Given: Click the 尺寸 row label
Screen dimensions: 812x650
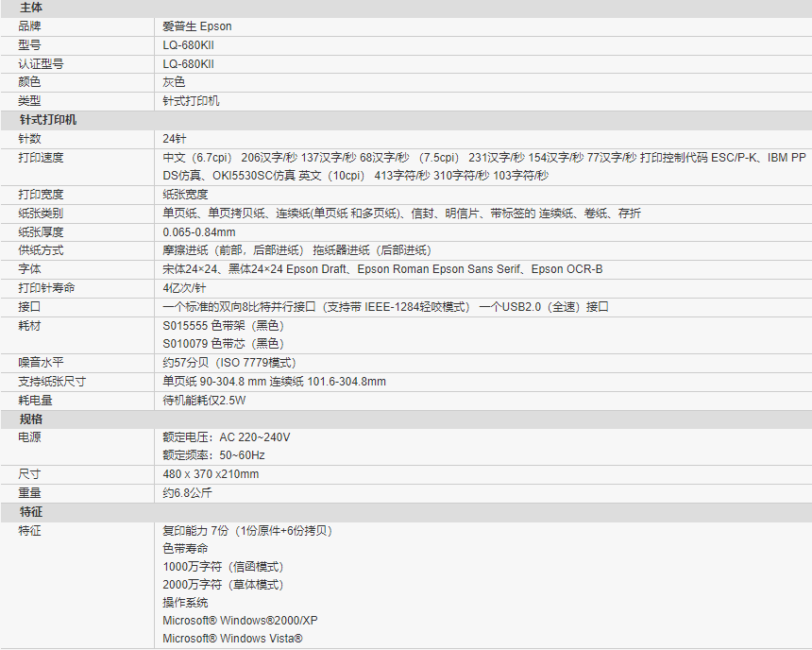Looking at the screenshot, I should pos(29,473).
